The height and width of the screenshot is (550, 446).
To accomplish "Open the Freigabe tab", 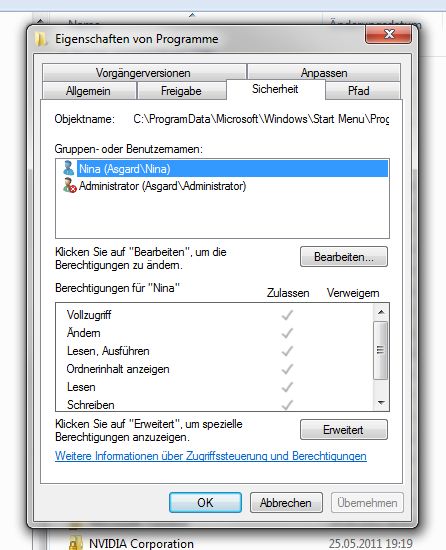I will click(x=181, y=91).
